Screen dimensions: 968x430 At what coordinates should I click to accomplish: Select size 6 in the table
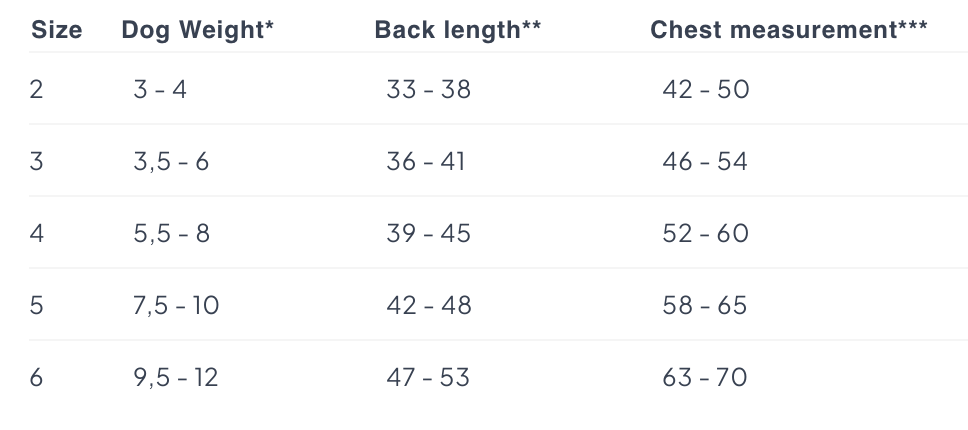36,378
